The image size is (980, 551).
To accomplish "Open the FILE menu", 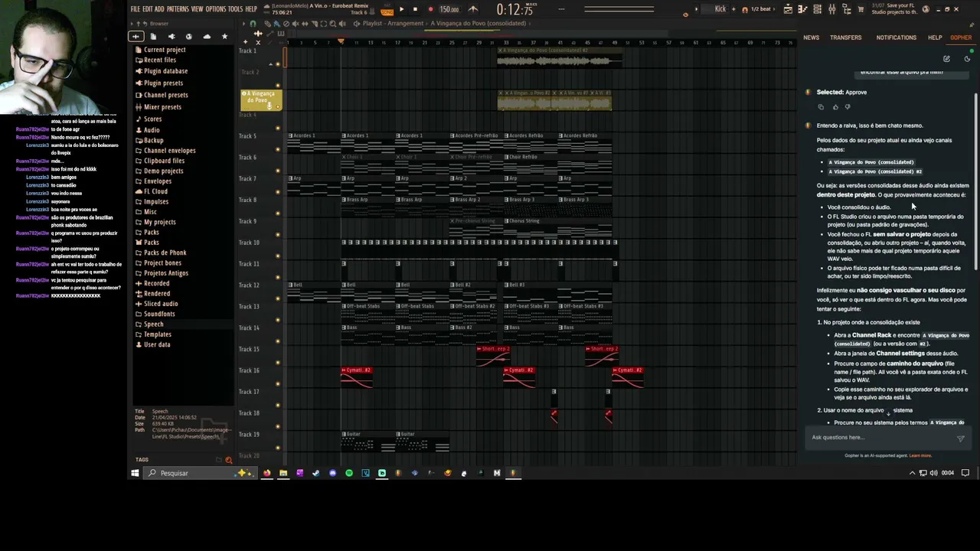I will (x=135, y=9).
